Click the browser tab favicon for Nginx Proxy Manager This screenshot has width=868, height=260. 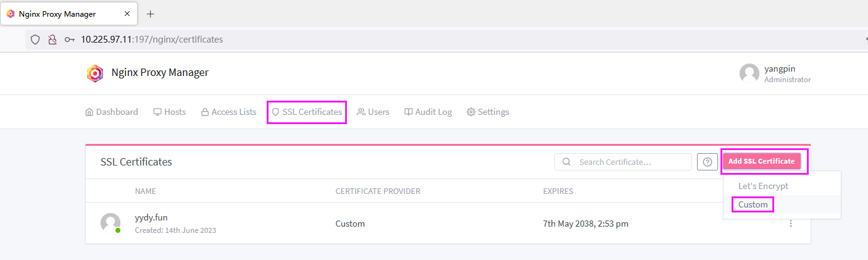pyautogui.click(x=10, y=14)
